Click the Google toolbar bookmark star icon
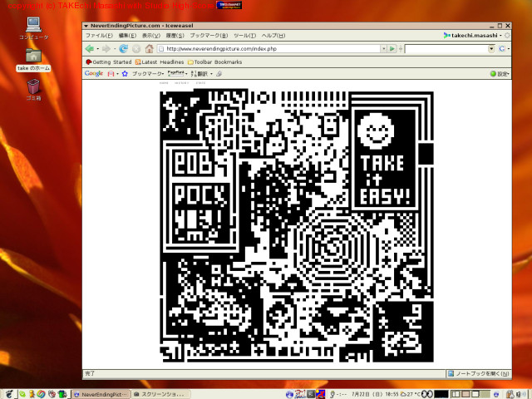The image size is (532, 399). pos(125,74)
